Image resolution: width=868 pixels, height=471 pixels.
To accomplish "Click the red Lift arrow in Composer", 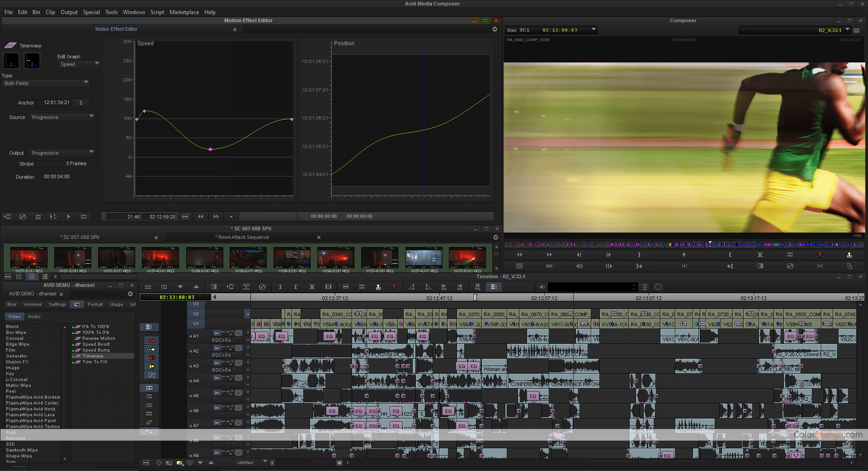I will [820, 255].
